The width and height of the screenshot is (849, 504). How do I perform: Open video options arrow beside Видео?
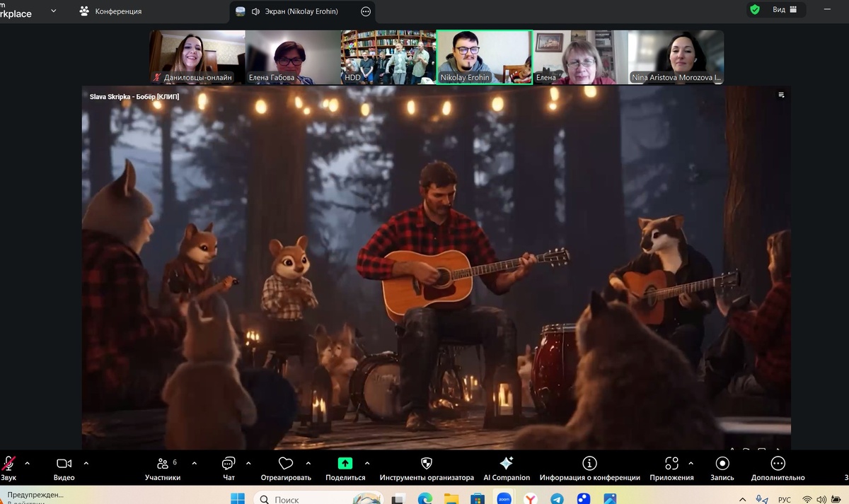tap(86, 464)
